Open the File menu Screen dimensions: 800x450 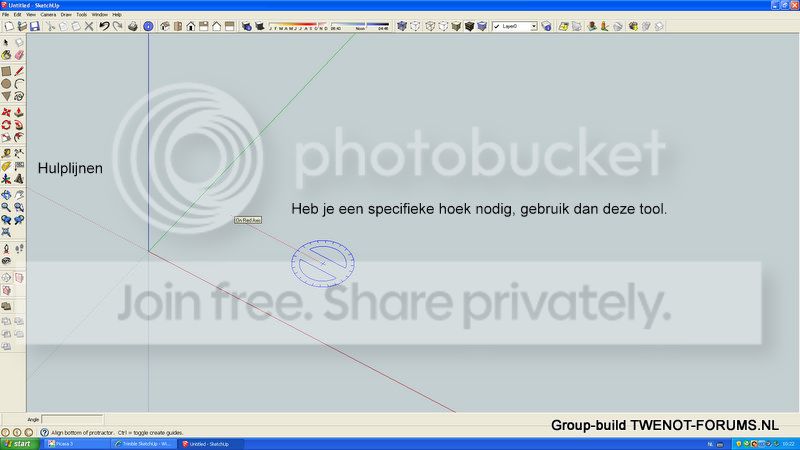pyautogui.click(x=6, y=15)
